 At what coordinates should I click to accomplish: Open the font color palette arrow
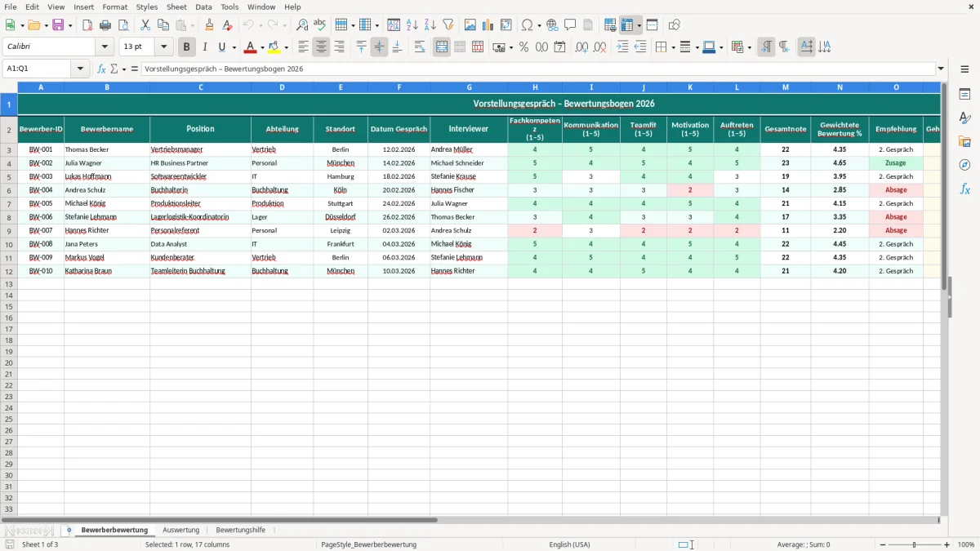pos(261,47)
